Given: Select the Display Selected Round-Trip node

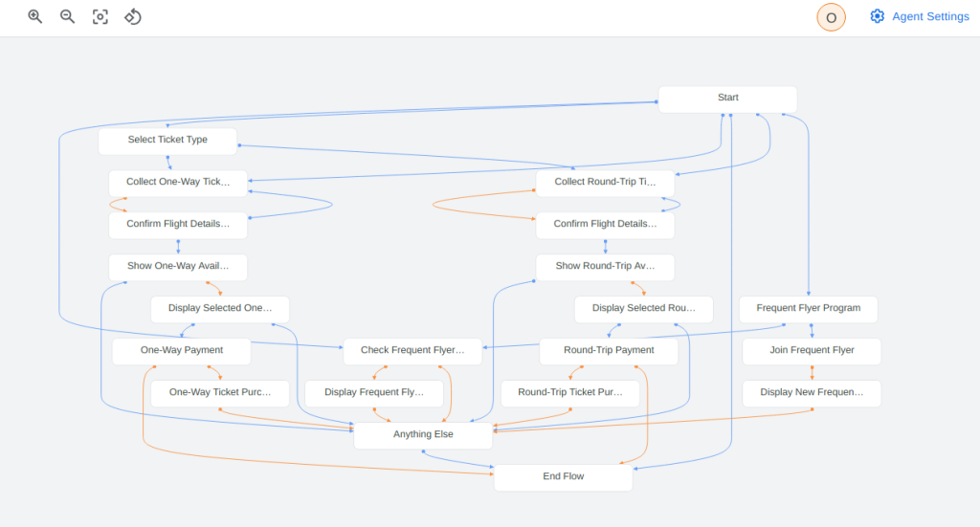Looking at the screenshot, I should 643,309.
